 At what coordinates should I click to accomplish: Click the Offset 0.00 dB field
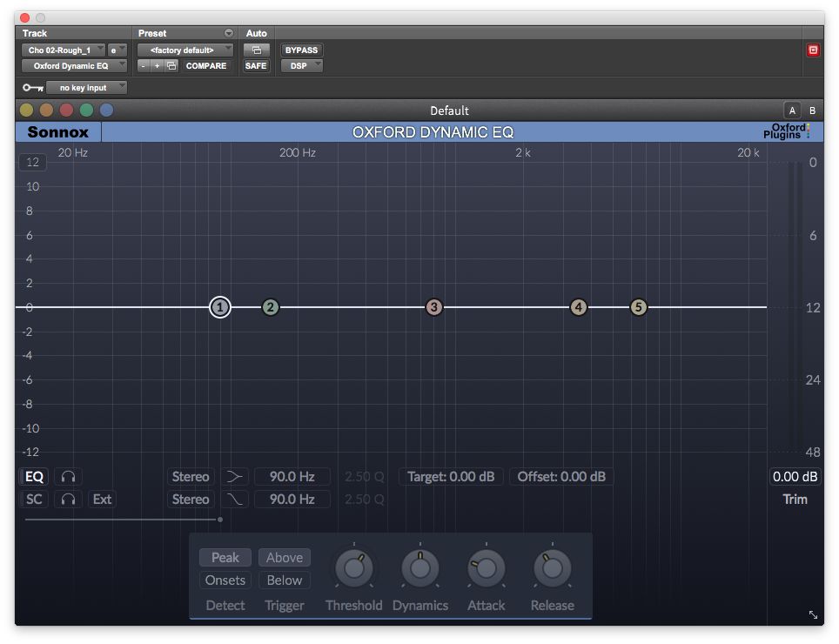(x=561, y=477)
